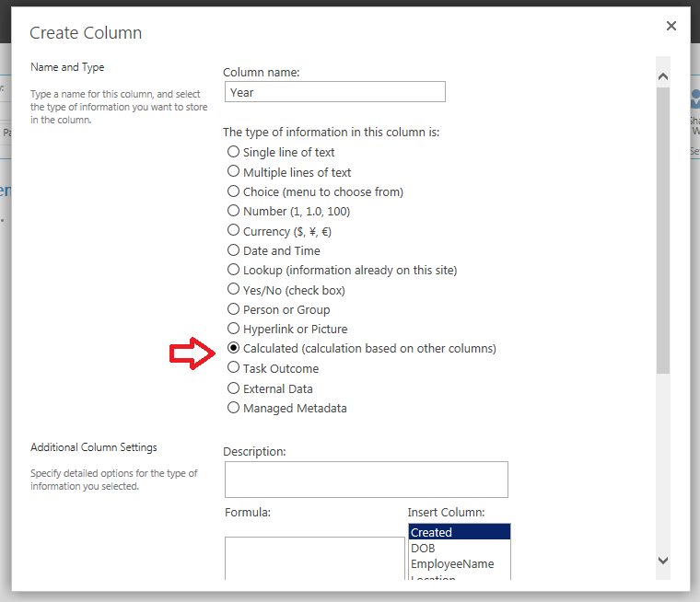The height and width of the screenshot is (602, 700).
Task: Choose Lookup column type option
Action: [234, 270]
